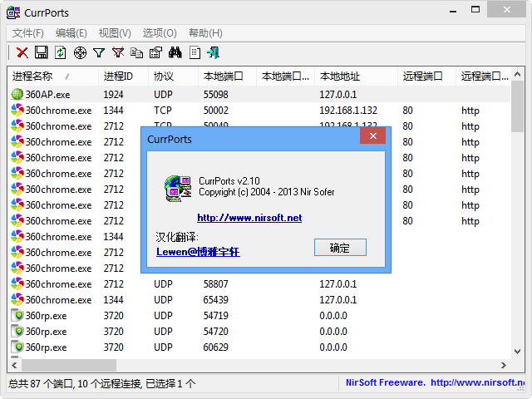Image resolution: width=532 pixels, height=399 pixels.
Task: Click the red X close-connections toolbar icon
Action: click(22, 52)
